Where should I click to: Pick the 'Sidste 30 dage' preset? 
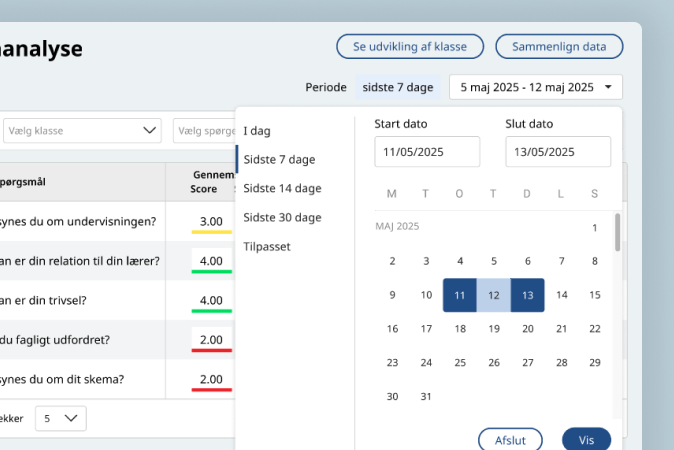point(282,217)
